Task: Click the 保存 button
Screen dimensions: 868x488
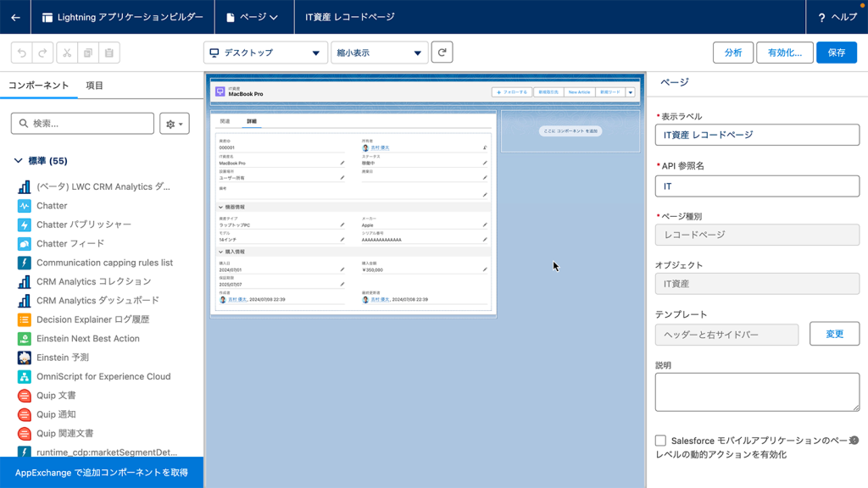Action: click(836, 53)
